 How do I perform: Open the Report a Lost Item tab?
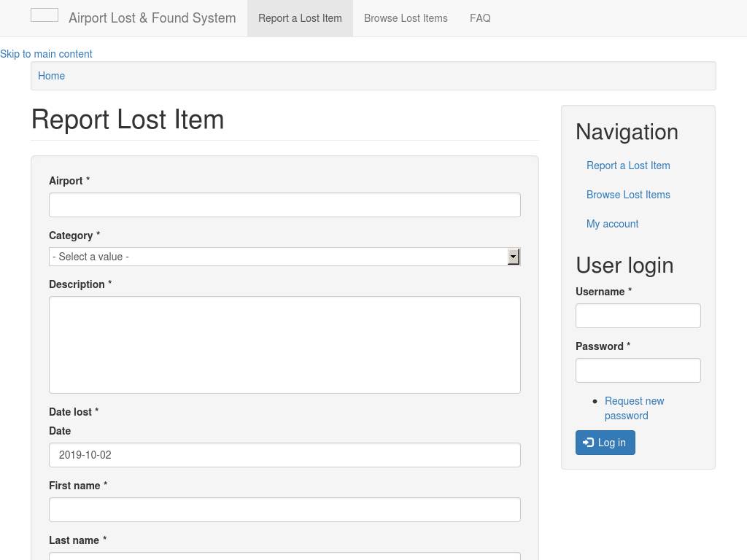click(300, 18)
